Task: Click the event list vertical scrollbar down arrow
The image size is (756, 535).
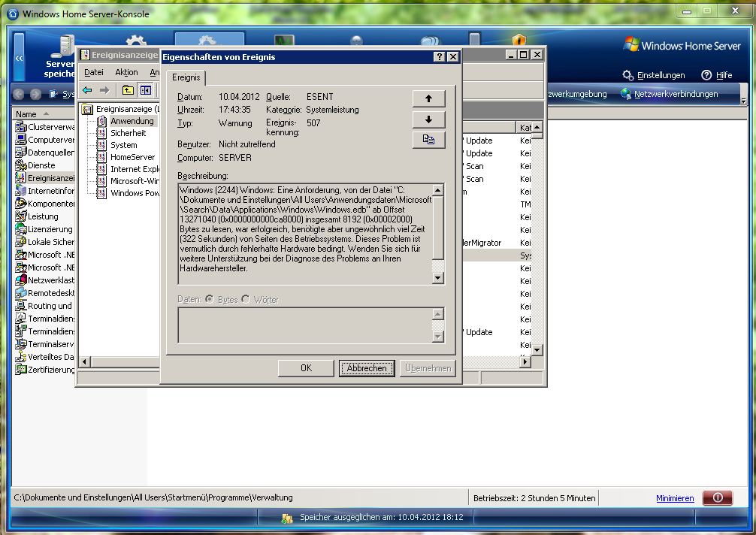Action: pyautogui.click(x=537, y=349)
